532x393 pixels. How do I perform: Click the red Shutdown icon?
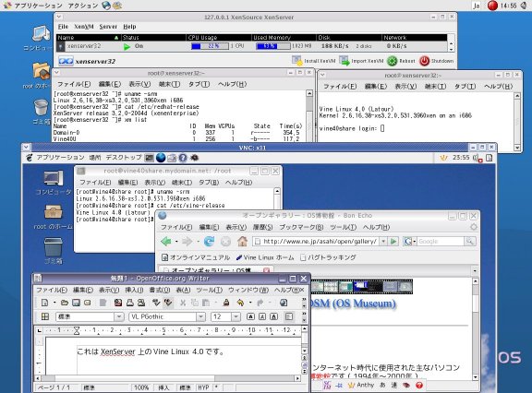(424, 61)
